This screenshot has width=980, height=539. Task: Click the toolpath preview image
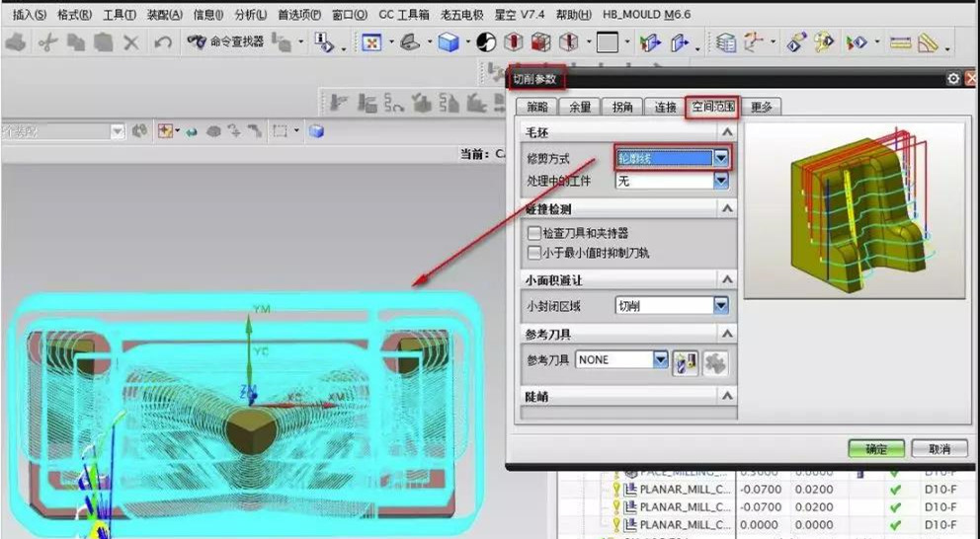point(855,212)
